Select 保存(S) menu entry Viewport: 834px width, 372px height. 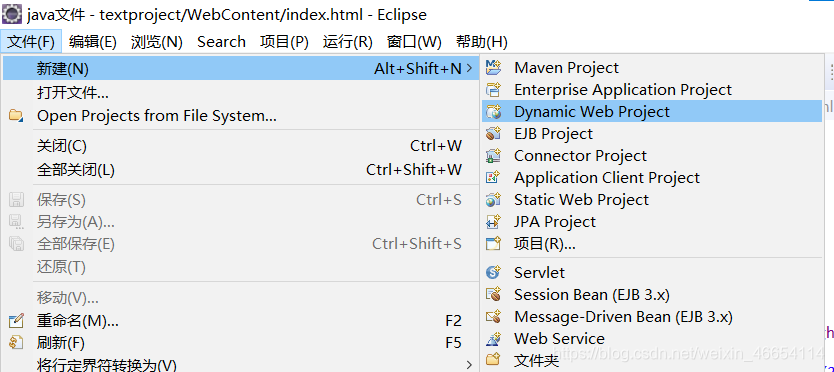pos(240,200)
